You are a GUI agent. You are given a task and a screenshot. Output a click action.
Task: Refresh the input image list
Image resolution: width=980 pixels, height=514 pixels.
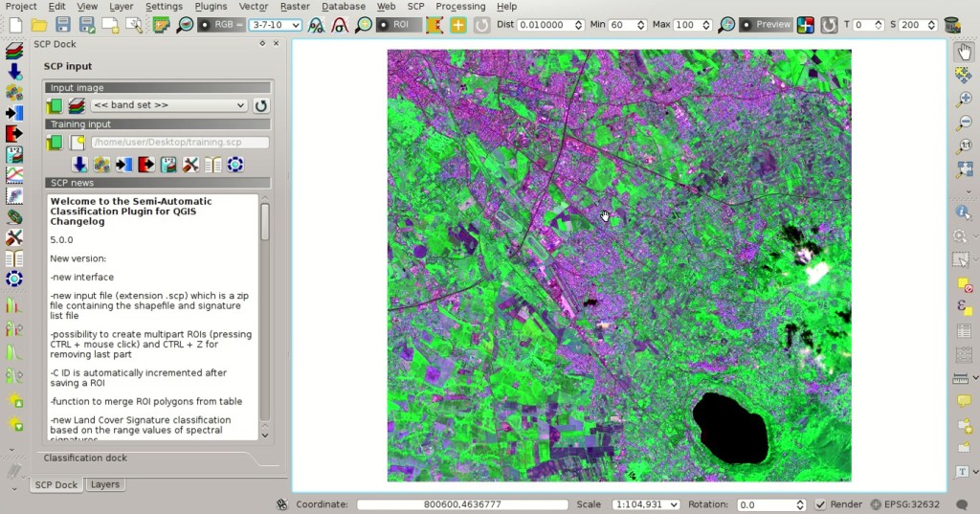(261, 105)
